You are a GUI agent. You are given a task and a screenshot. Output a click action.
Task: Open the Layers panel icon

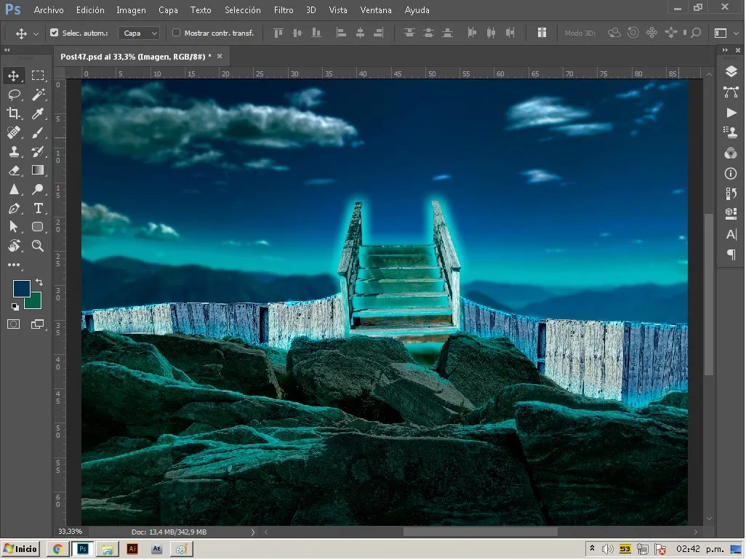[x=731, y=71]
